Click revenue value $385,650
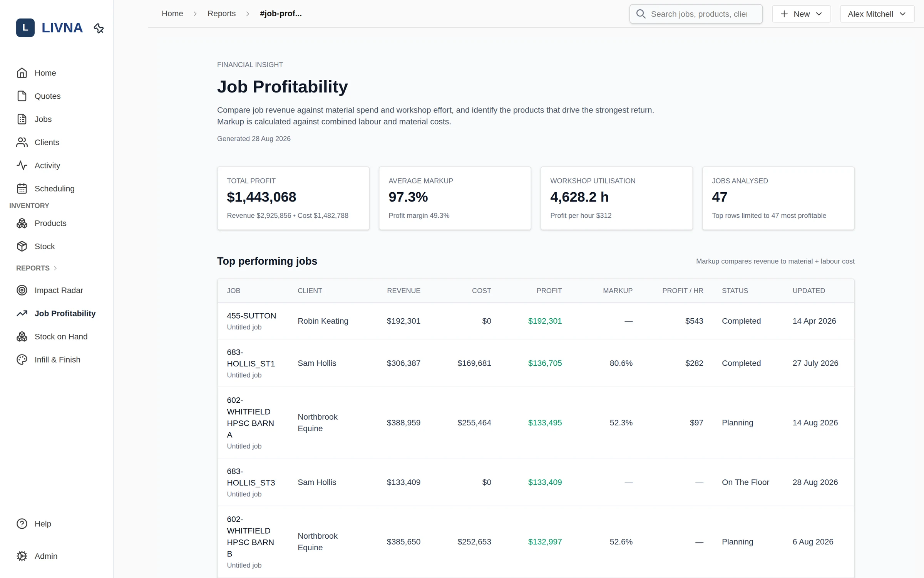The height and width of the screenshot is (578, 924). 403,542
